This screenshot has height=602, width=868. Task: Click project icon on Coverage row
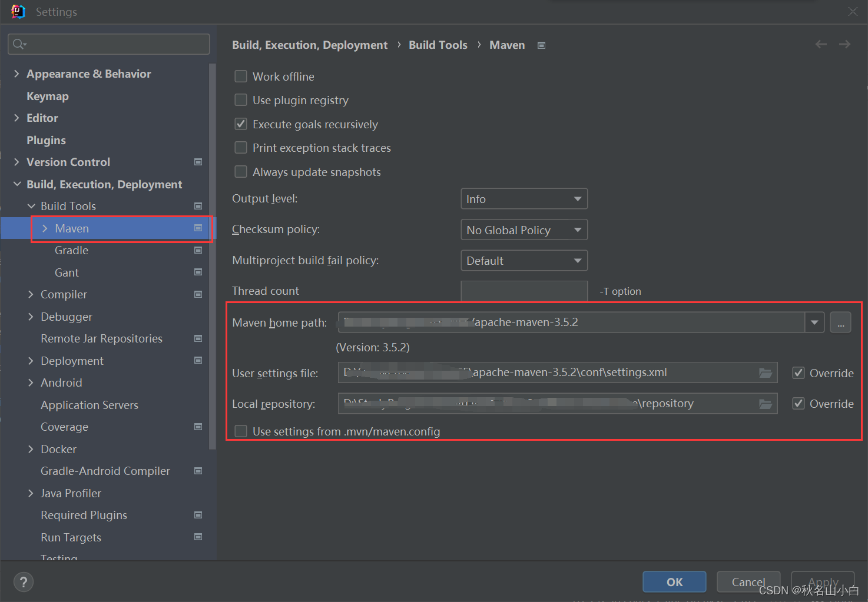tap(198, 427)
